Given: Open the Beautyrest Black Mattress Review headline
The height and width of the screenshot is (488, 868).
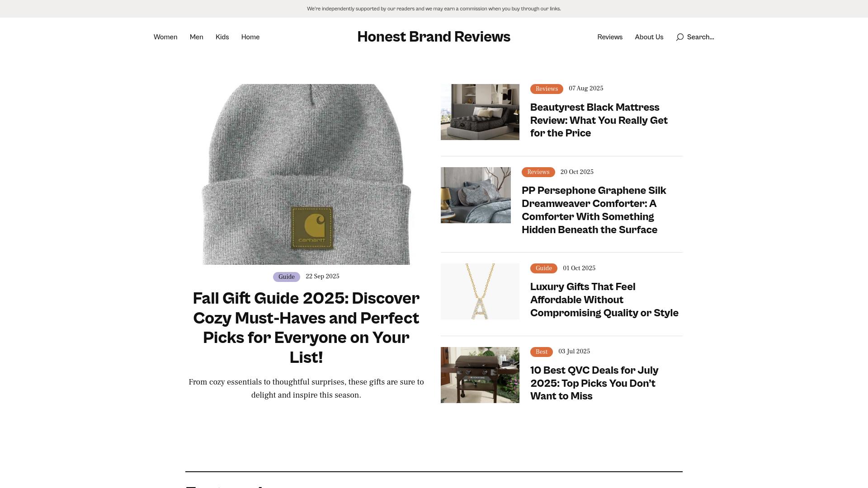Looking at the screenshot, I should tap(599, 120).
